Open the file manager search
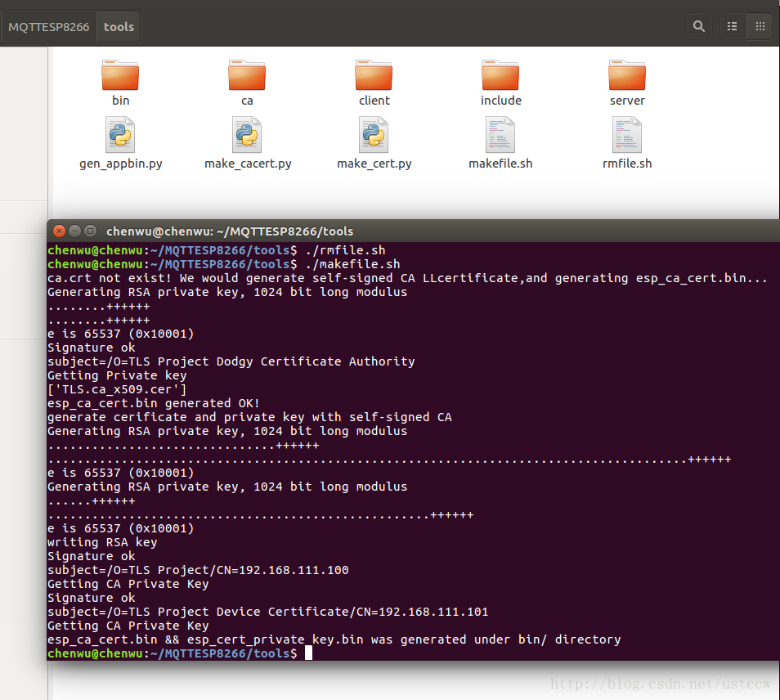780x700 pixels. coord(699,26)
